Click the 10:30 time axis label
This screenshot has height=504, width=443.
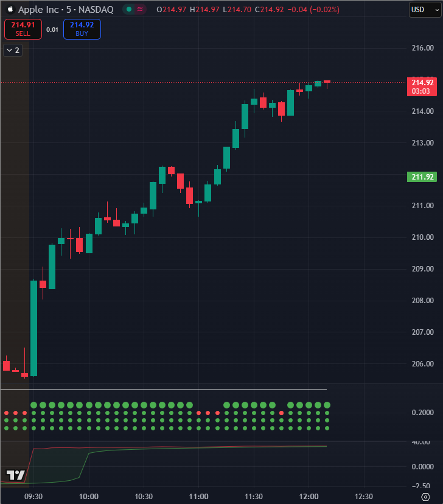(x=144, y=497)
